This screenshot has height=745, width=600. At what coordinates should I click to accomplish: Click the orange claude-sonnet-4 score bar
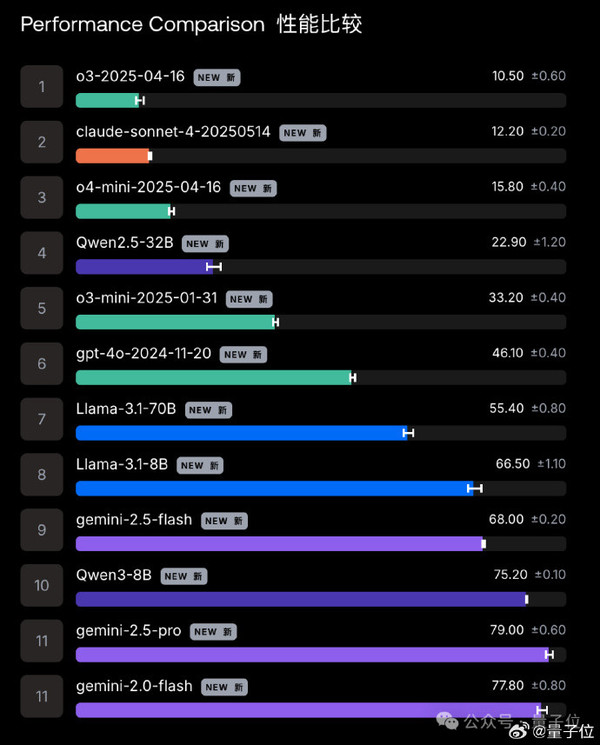tap(113, 156)
